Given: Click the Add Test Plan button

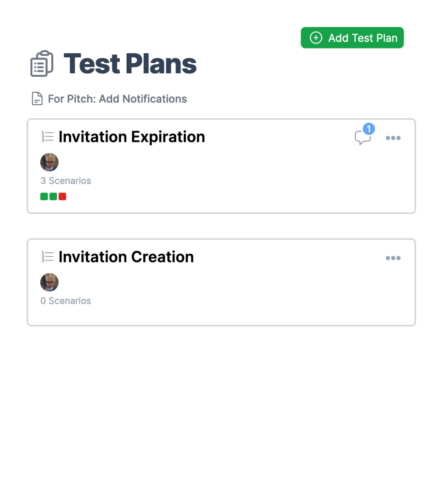Looking at the screenshot, I should [352, 38].
